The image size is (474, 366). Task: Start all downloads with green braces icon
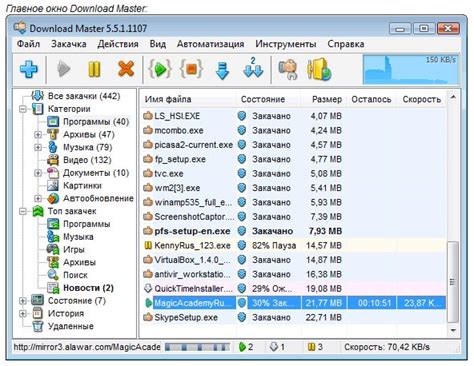tap(160, 69)
